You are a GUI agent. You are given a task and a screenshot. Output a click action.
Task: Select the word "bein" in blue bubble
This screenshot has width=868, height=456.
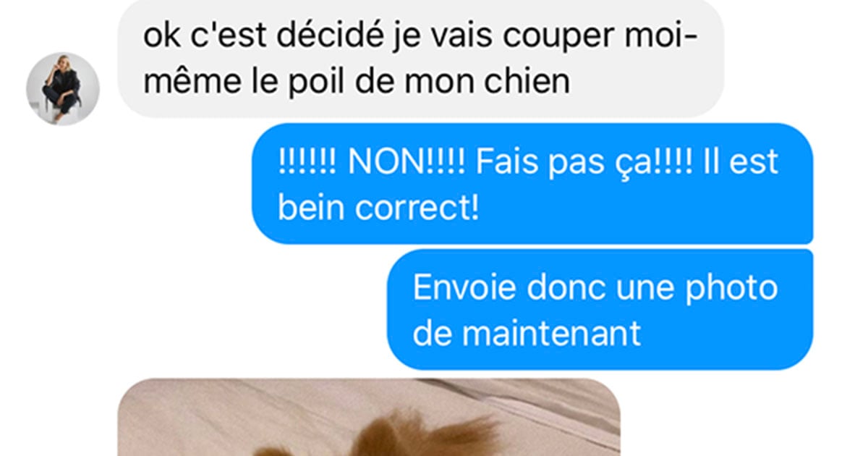[x=312, y=209]
